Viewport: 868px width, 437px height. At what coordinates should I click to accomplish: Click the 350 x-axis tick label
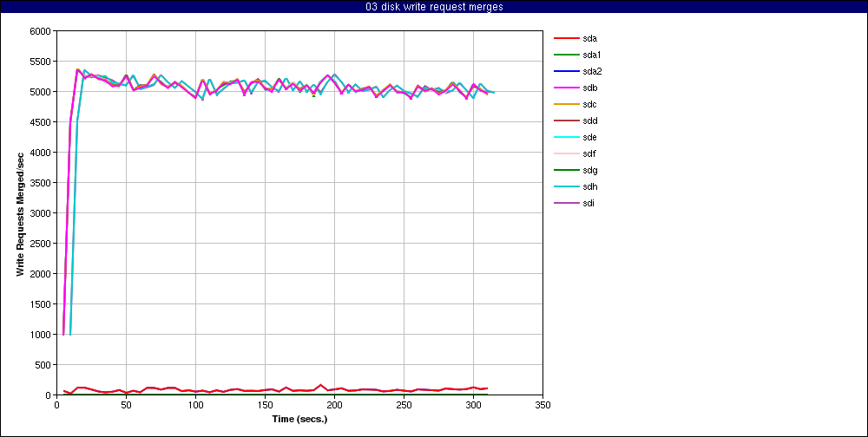pos(543,405)
